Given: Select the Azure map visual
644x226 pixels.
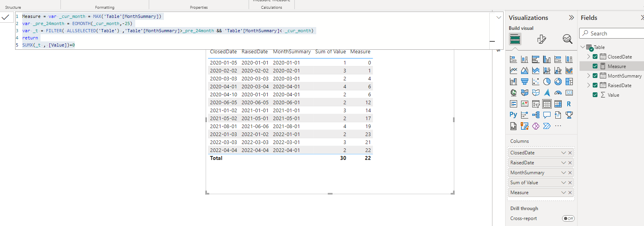Looking at the screenshot, I should tap(547, 93).
